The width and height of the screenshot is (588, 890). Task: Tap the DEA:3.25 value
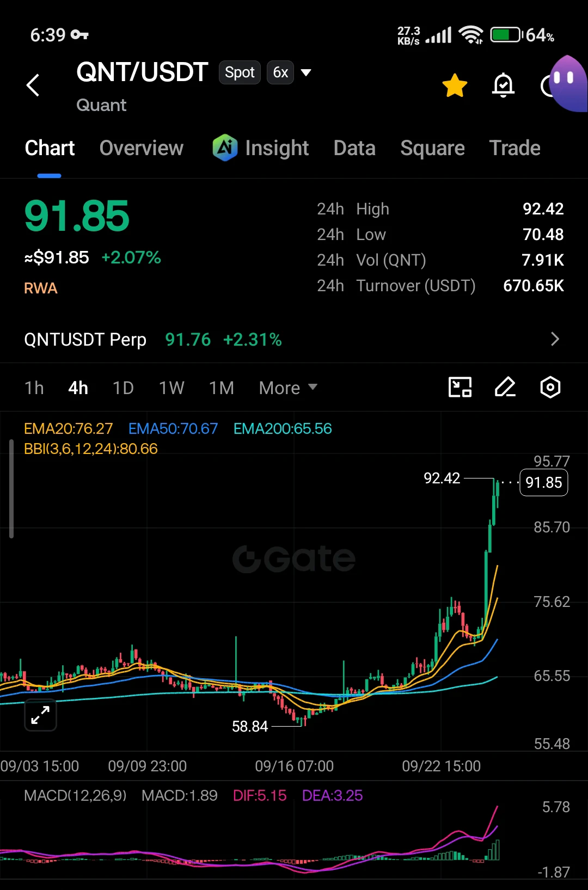pyautogui.click(x=332, y=795)
